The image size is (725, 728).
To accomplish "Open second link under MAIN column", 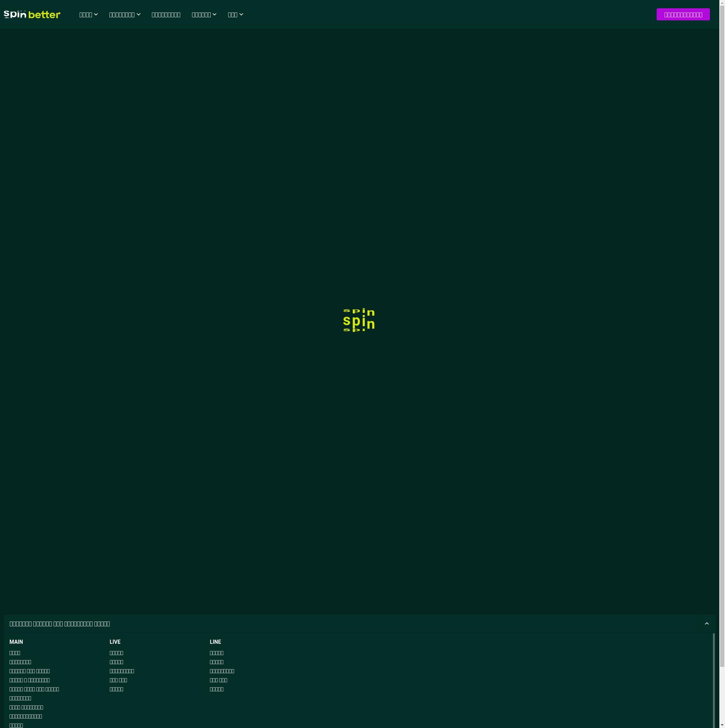I will click(20, 662).
